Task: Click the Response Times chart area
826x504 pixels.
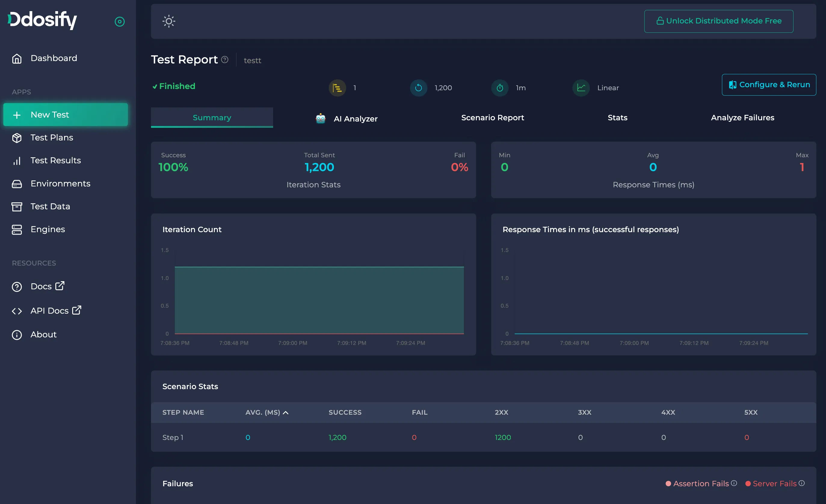Action: coord(661,291)
